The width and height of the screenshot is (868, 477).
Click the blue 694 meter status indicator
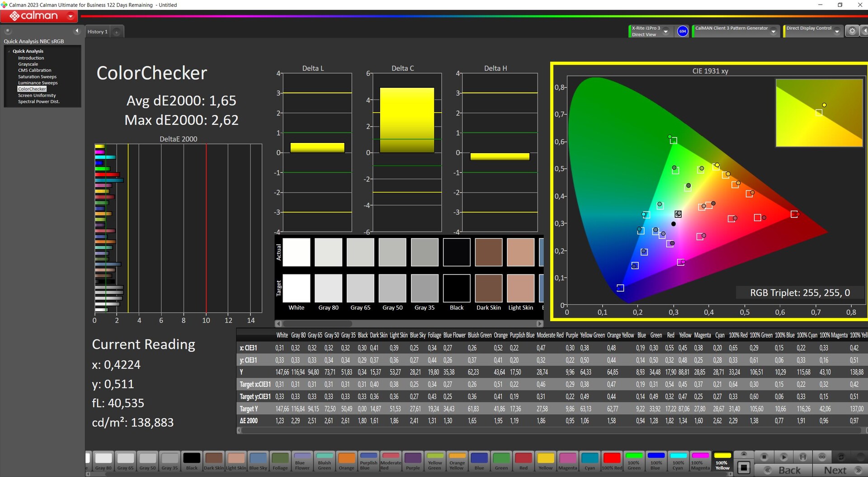click(683, 31)
